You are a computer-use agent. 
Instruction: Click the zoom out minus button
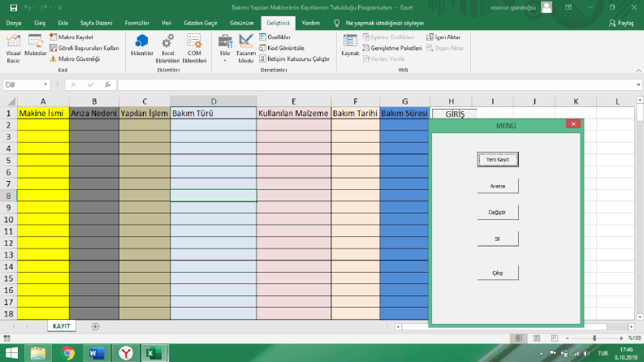coord(567,338)
